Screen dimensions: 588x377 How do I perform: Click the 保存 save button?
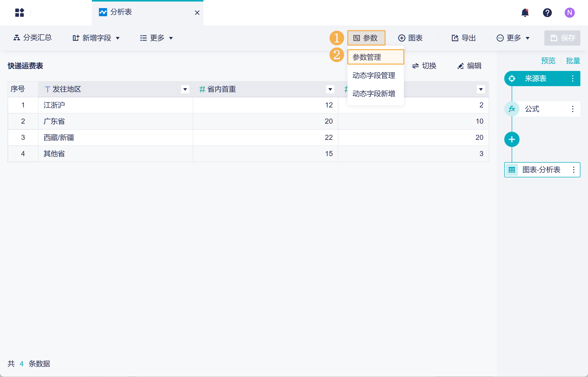click(562, 38)
